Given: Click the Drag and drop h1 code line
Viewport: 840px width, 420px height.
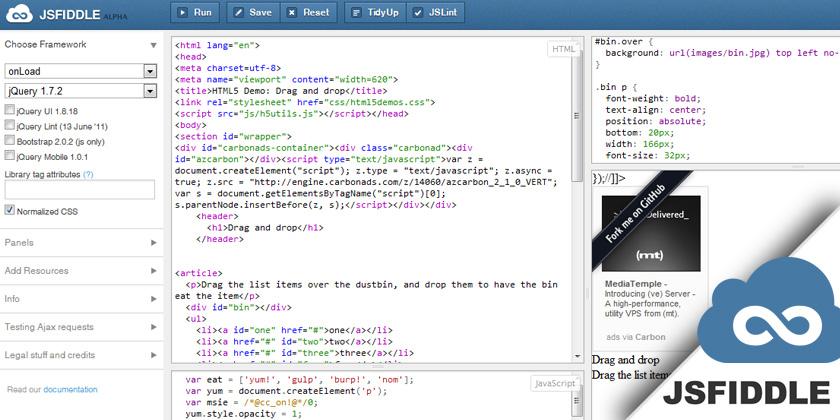Looking at the screenshot, I should pos(265,228).
